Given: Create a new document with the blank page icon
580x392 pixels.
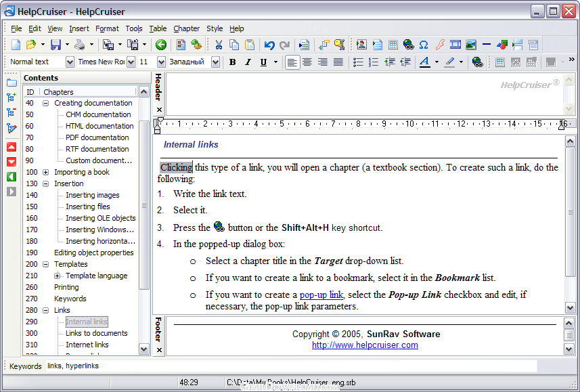Looking at the screenshot, I should coord(16,45).
